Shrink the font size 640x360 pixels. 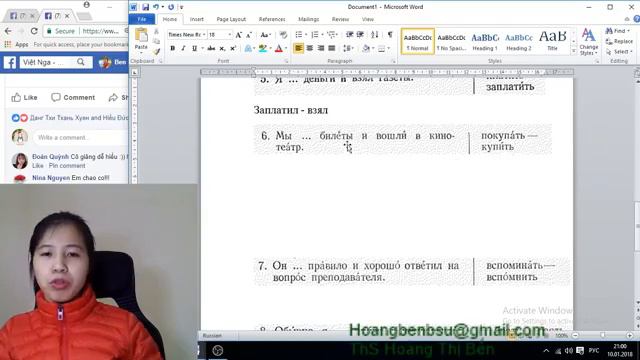pos(249,35)
